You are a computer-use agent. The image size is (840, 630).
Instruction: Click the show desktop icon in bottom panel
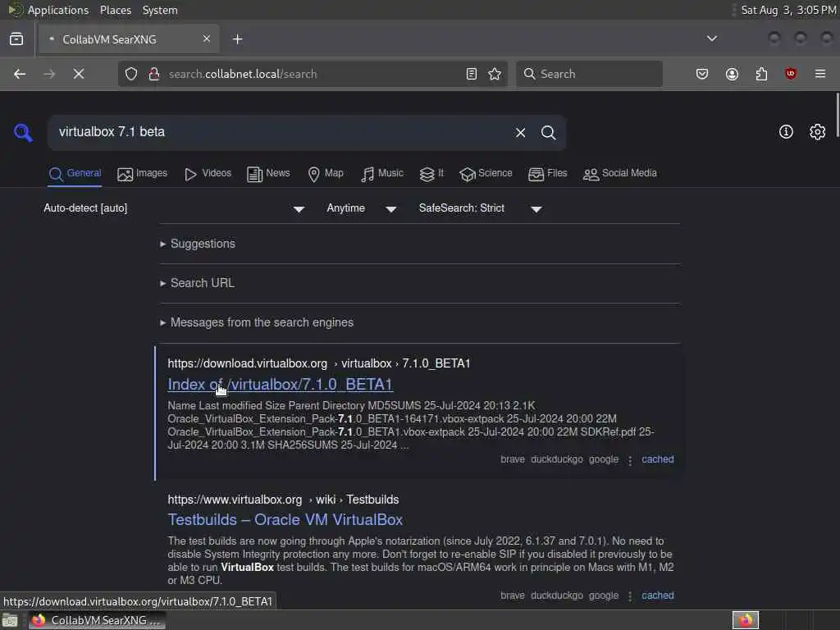[10, 621]
